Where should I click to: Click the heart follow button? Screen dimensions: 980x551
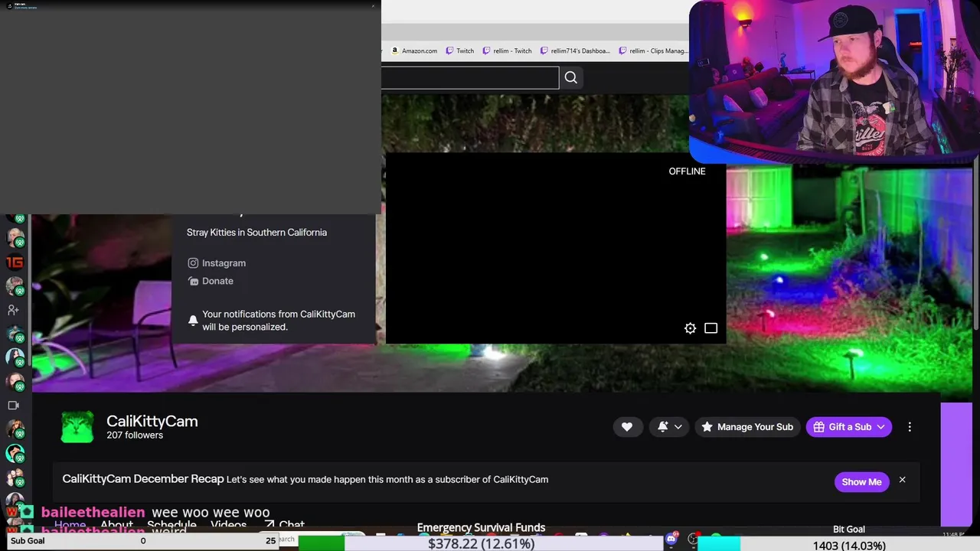(x=627, y=427)
